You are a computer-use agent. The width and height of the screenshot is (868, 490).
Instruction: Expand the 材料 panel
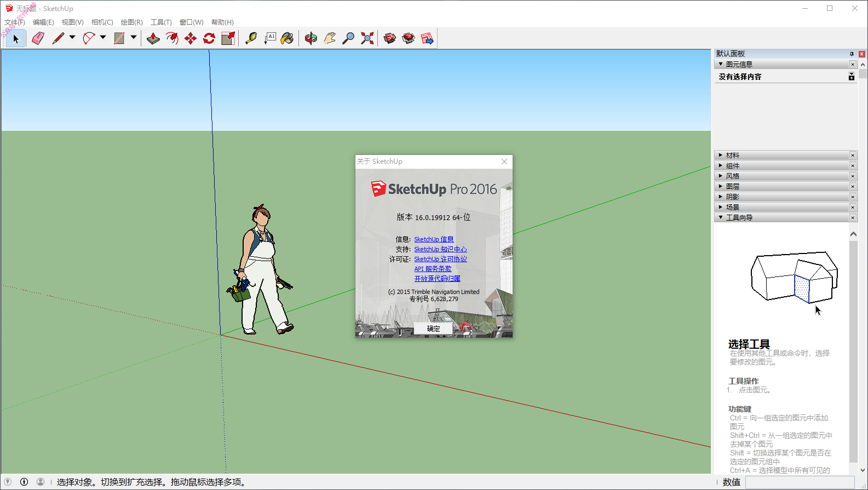(721, 155)
